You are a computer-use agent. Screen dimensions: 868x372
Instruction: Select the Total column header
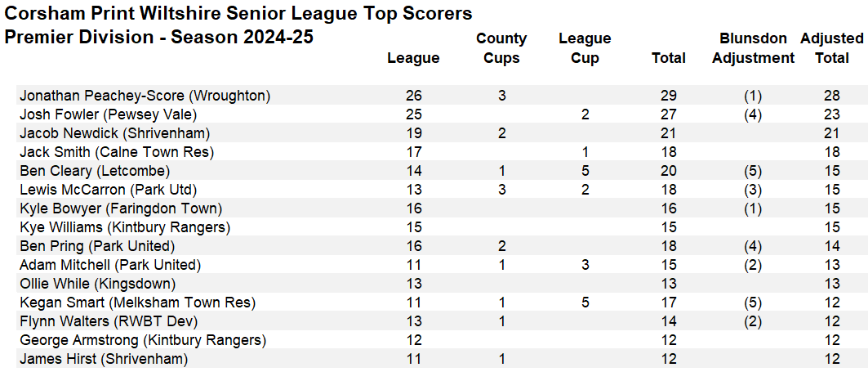click(669, 58)
